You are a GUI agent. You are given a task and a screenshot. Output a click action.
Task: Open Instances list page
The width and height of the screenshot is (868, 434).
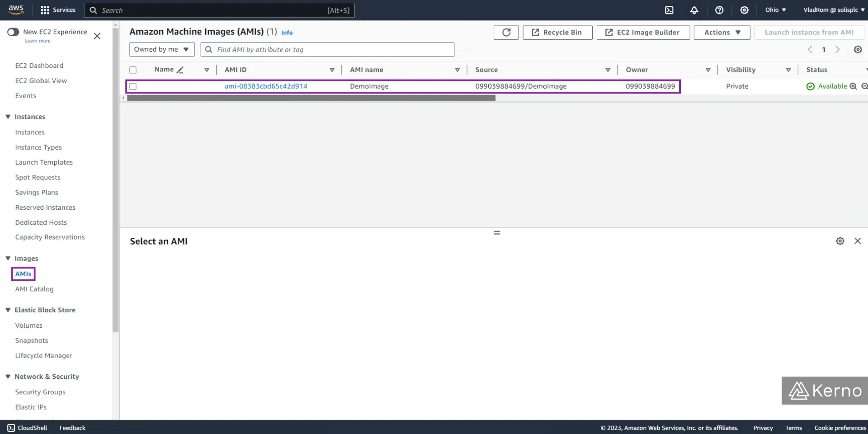pos(30,132)
